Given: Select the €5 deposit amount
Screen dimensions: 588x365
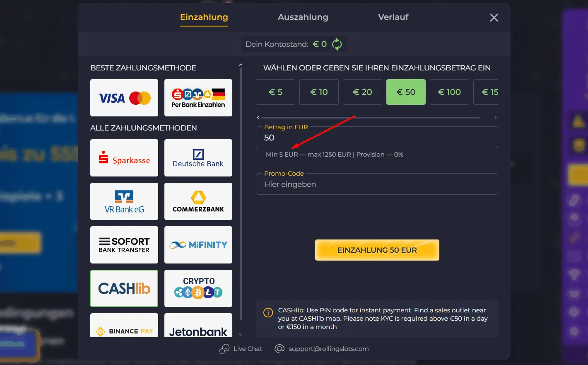Looking at the screenshot, I should 275,92.
